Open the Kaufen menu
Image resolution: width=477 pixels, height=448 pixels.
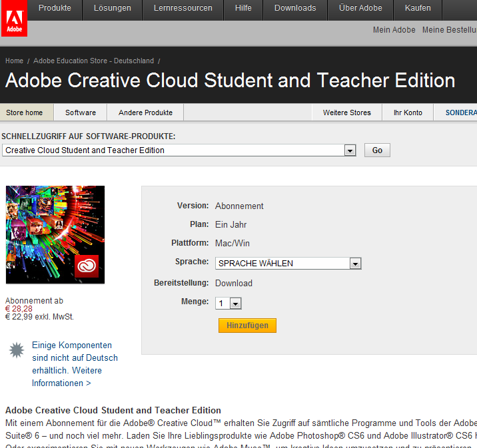click(418, 8)
